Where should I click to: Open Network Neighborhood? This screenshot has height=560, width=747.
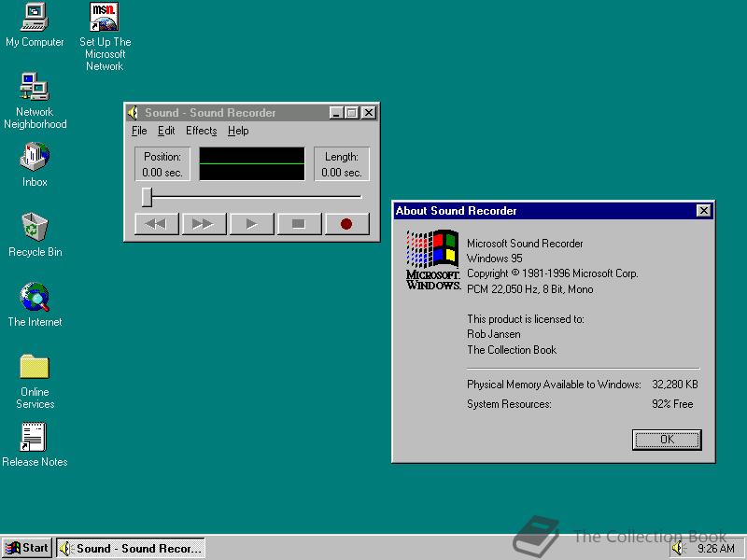click(x=35, y=89)
